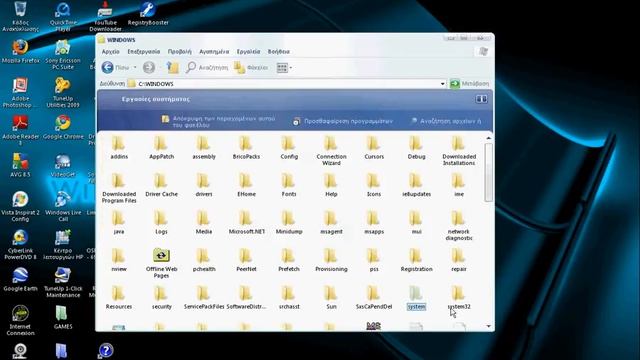Click the scroll up arrow in file list
This screenshot has width=640, height=360.
pos(489,138)
